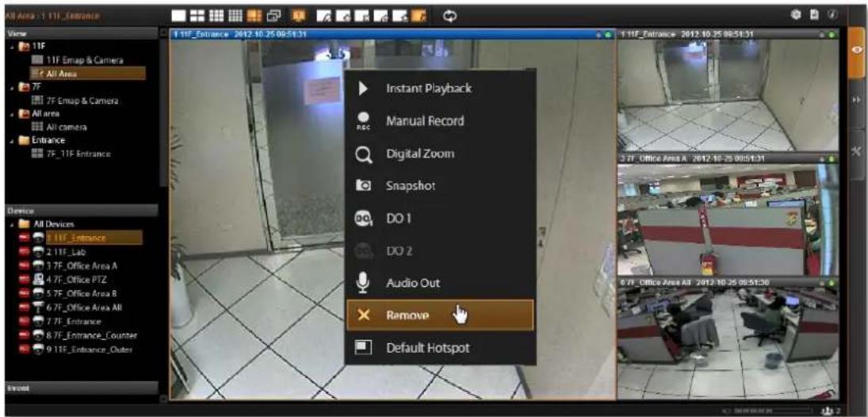Click the dome camera icon of 3 7F_Office Area A
The image size is (868, 417).
pos(38,266)
